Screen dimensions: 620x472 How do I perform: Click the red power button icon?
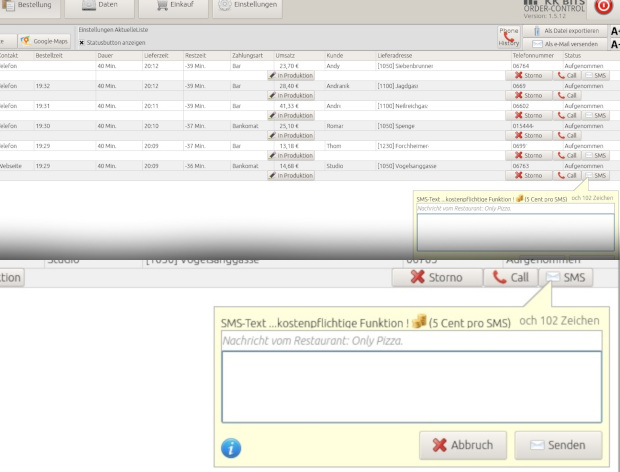click(603, 7)
